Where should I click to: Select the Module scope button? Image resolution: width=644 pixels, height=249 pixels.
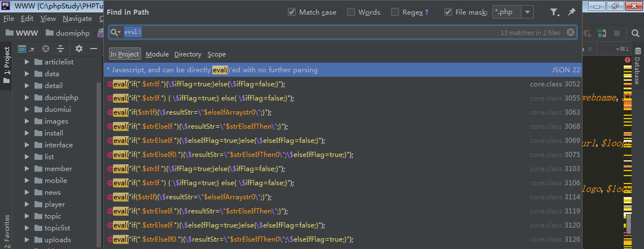[x=157, y=54]
